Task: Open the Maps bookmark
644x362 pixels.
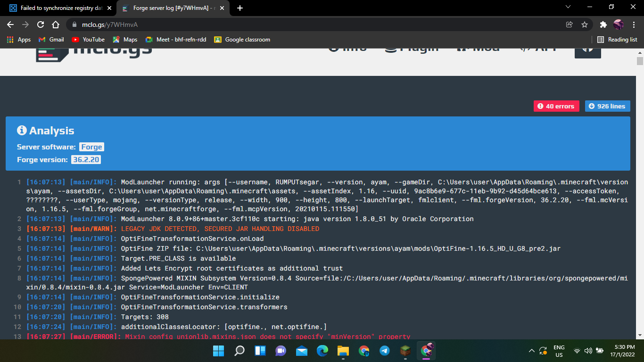Action: [x=124, y=40]
